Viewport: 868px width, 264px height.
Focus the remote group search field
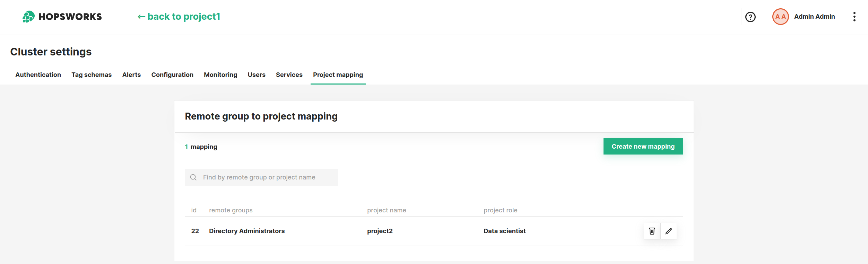click(x=261, y=177)
